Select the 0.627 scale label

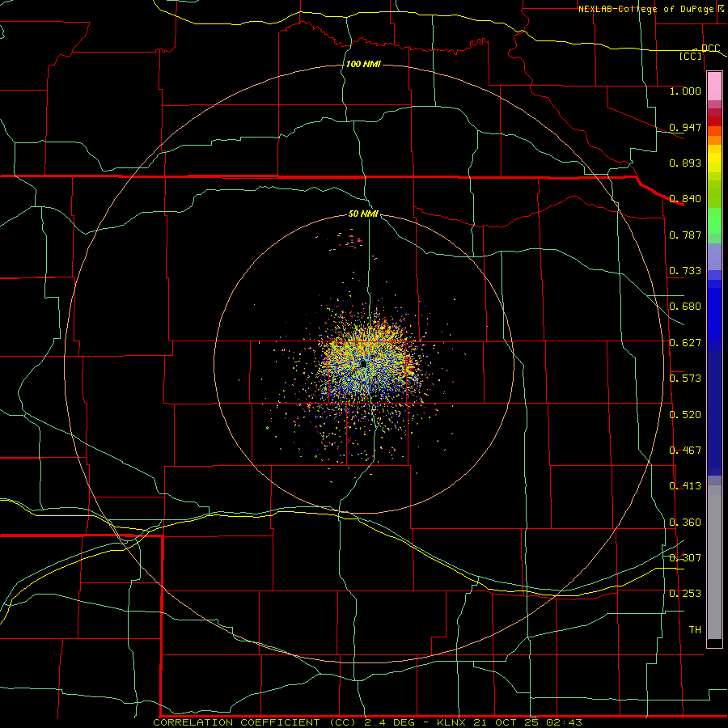point(685,343)
